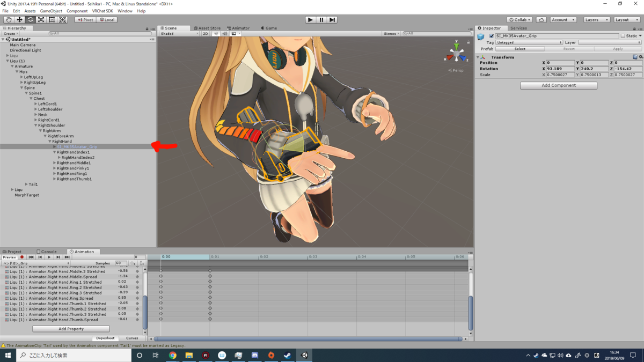
Task: Click the Pause button in the top toolbar
Action: 321,20
